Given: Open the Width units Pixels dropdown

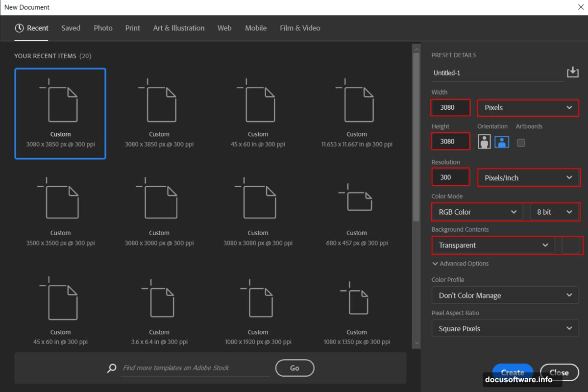Looking at the screenshot, I should [528, 108].
